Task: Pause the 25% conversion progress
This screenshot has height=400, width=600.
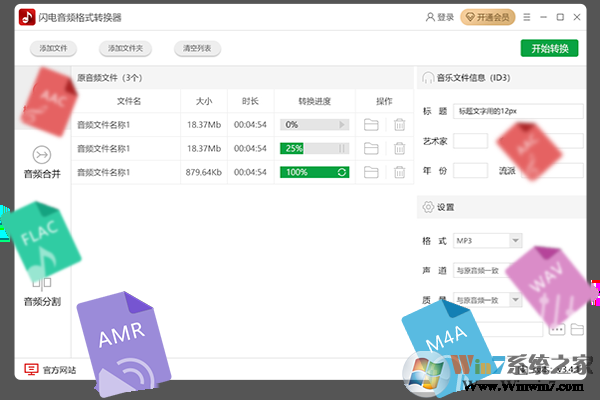Action: point(343,148)
